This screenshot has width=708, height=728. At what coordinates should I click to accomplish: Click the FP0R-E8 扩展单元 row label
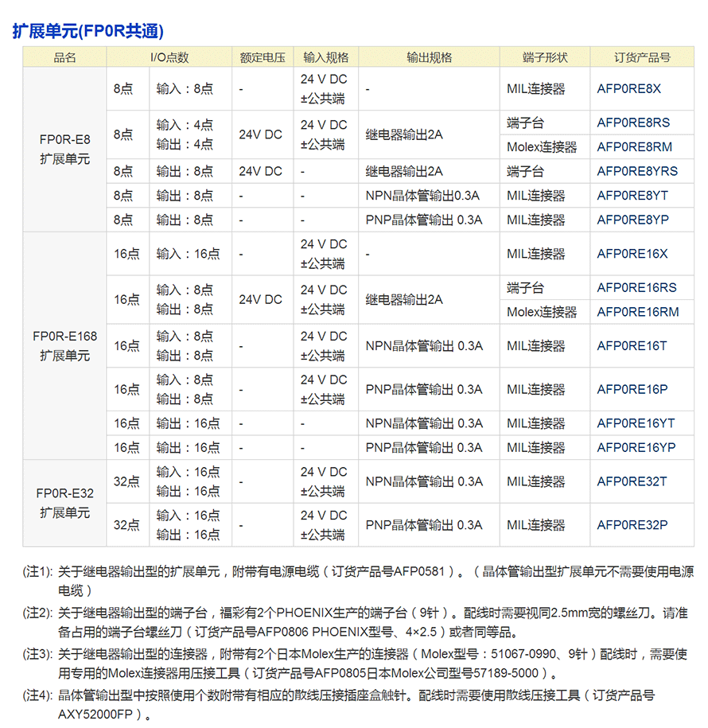pyautogui.click(x=64, y=150)
